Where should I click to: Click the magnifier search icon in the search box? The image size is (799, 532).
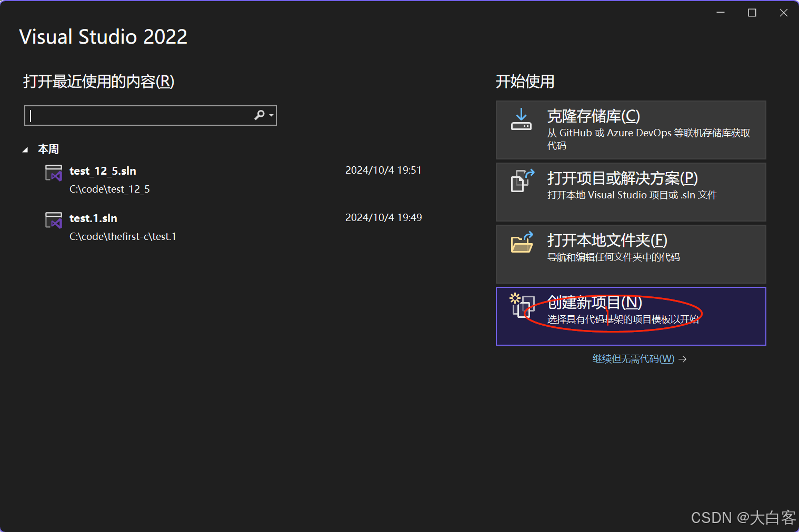pos(259,115)
